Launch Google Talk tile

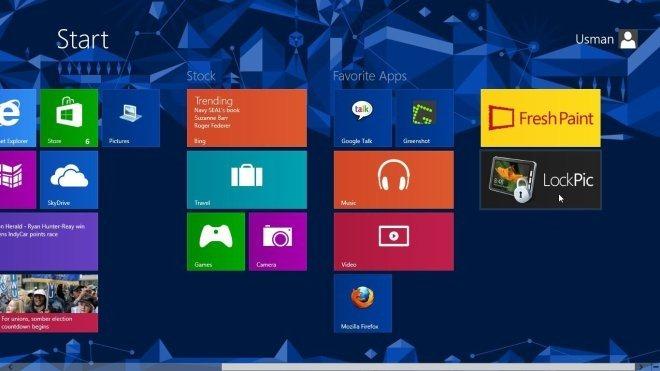coord(362,118)
